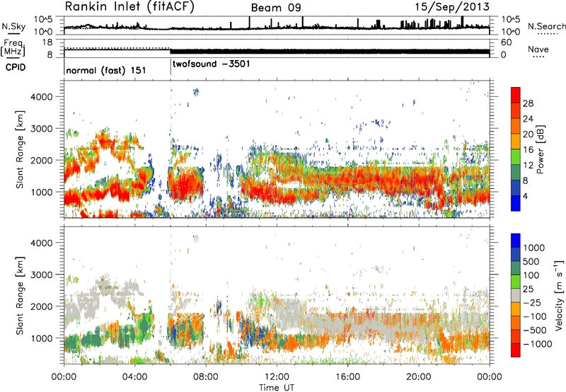Viewport: 566px width, 392px height.
Task: Click the 'Time UT' axis title
Action: pos(277,388)
